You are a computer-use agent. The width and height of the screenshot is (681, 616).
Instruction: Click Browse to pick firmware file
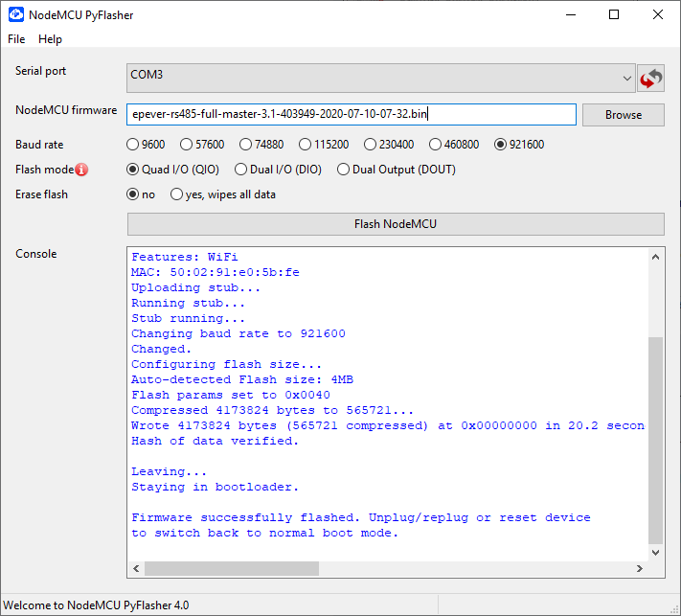(623, 115)
